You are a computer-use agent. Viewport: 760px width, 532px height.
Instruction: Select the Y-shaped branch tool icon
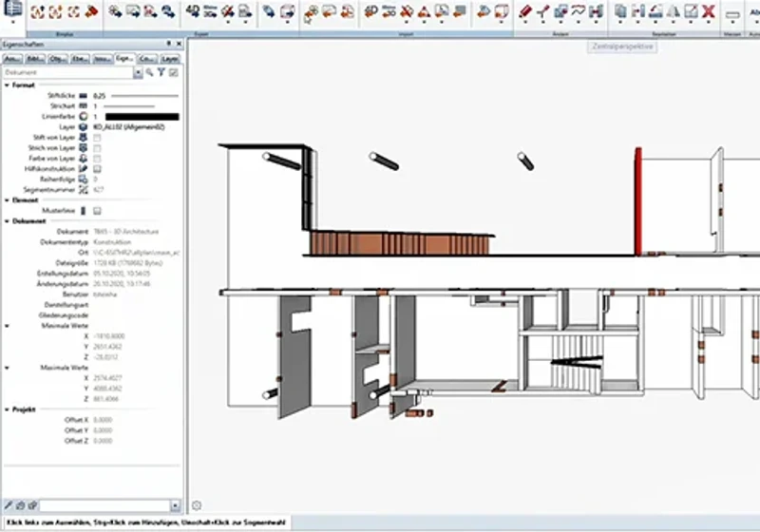[x=542, y=10]
